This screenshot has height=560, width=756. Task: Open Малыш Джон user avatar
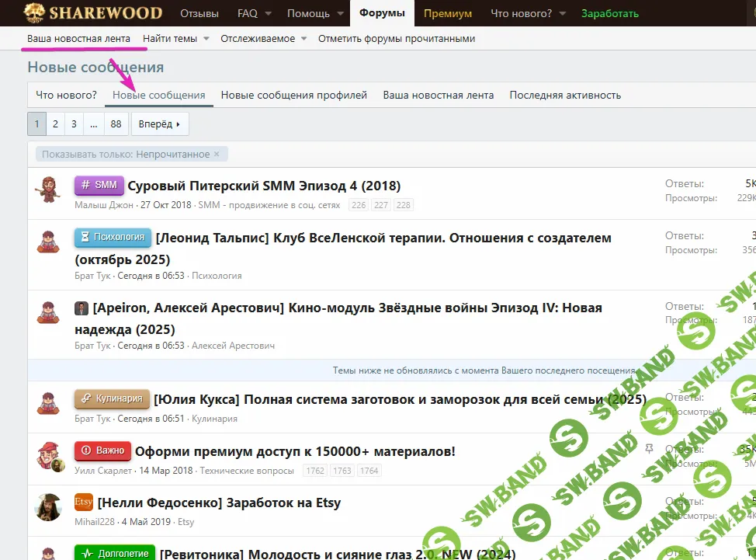[49, 189]
